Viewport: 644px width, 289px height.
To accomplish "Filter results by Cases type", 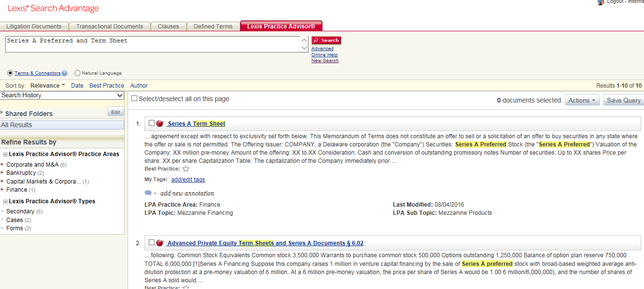I will [x=14, y=220].
